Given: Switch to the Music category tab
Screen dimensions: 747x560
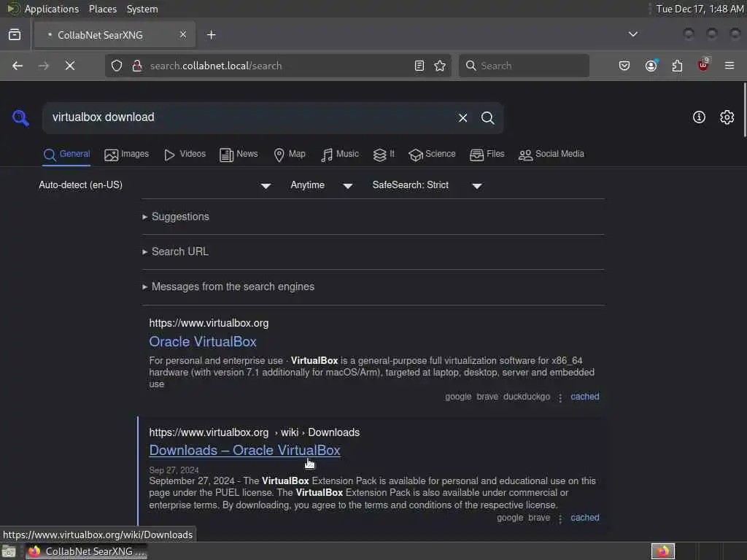Looking at the screenshot, I should click(x=340, y=155).
